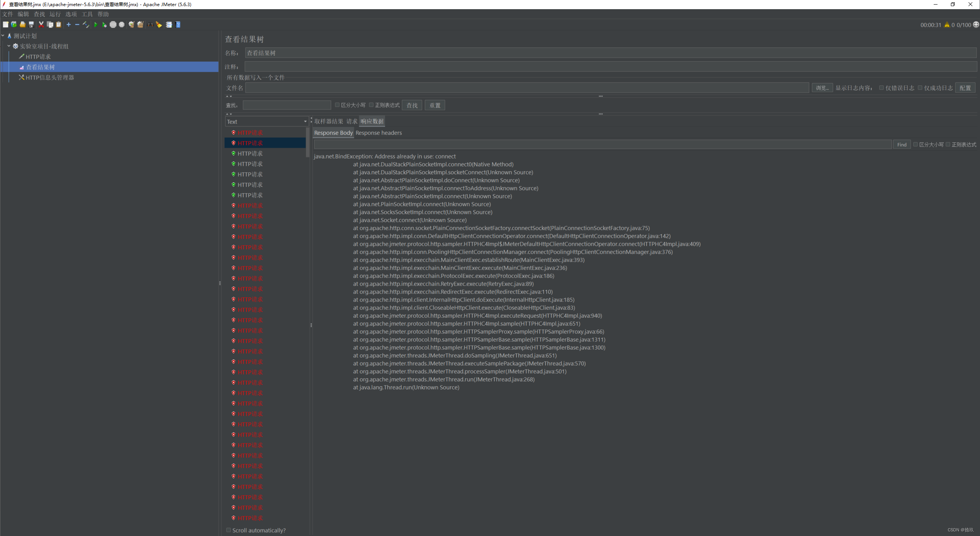Image resolution: width=980 pixels, height=536 pixels.
Task: Click the Clear All double-broom icon
Action: (140, 25)
